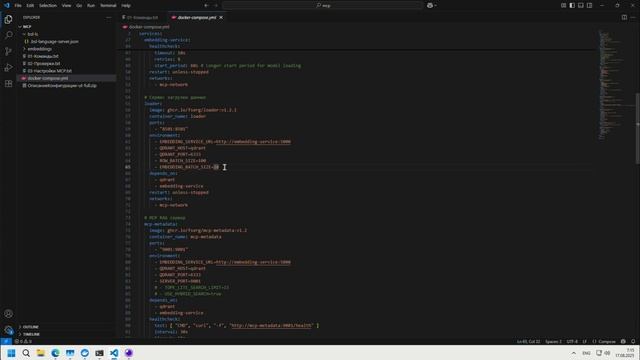Open the Edit menu
Screen dimensions: 640x360
pos(30,5)
